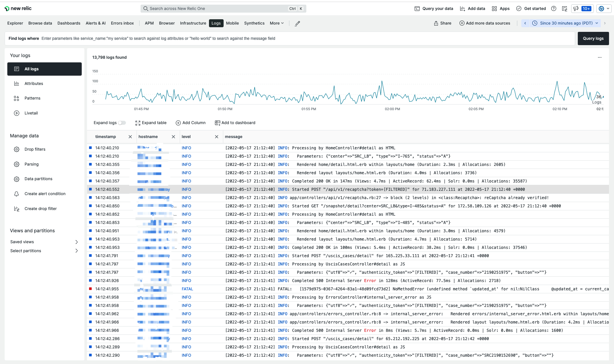Open Livetail view

(x=45, y=113)
